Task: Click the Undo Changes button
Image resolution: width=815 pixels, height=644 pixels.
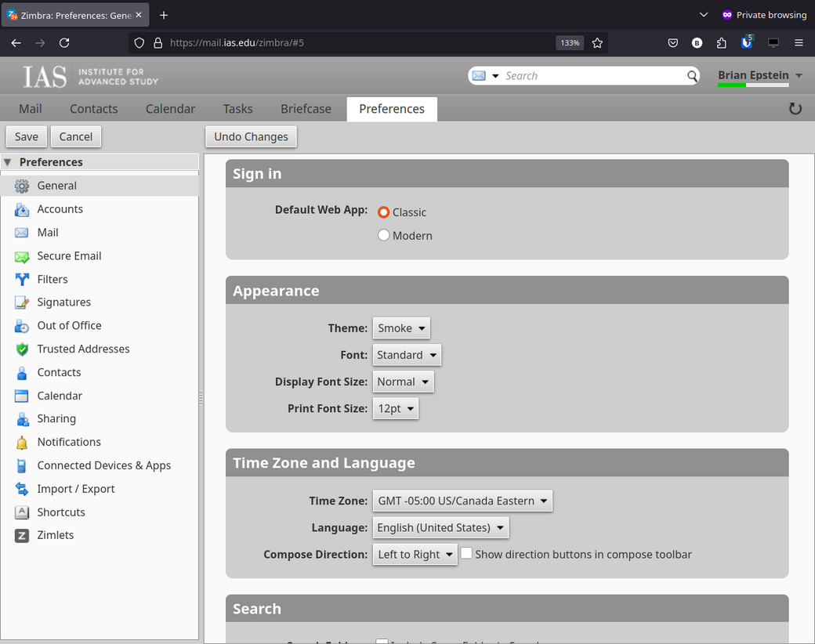Action: coord(251,136)
